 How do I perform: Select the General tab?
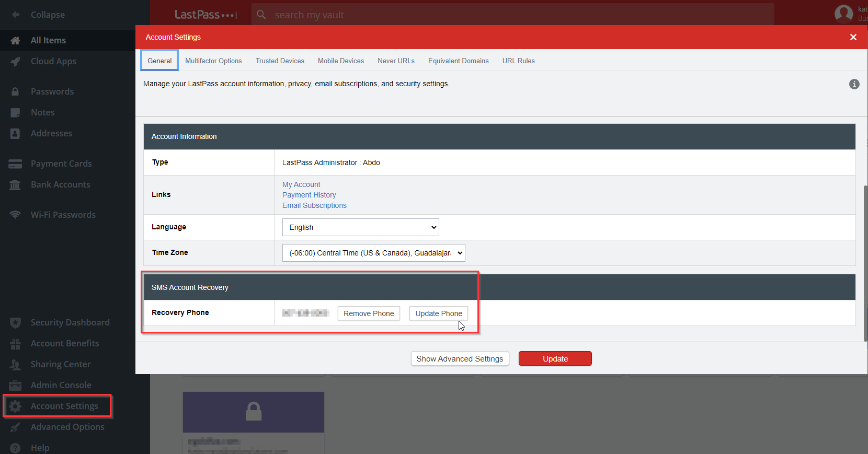pyautogui.click(x=159, y=61)
